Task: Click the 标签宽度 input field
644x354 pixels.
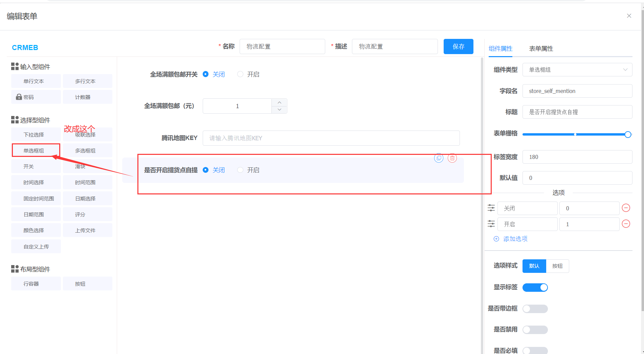Action: (x=577, y=157)
